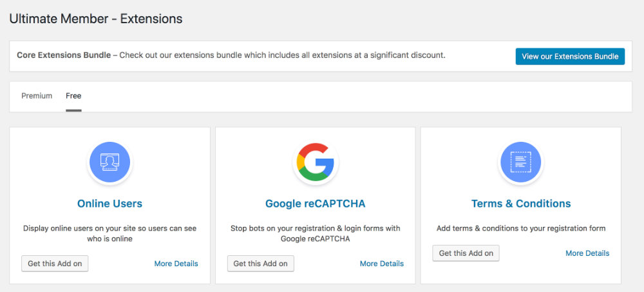
Task: Switch to the Premium tab
Action: click(37, 96)
